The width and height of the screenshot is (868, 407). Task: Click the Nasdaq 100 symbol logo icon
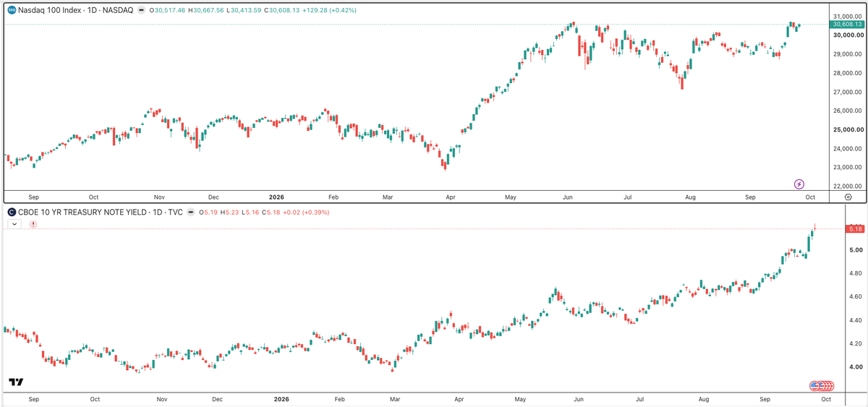coord(12,11)
